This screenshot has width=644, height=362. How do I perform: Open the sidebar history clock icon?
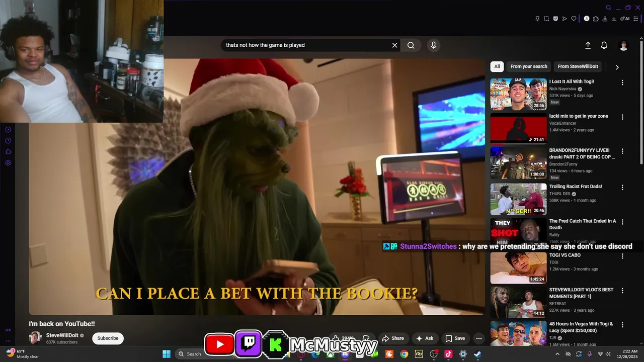[8, 141]
